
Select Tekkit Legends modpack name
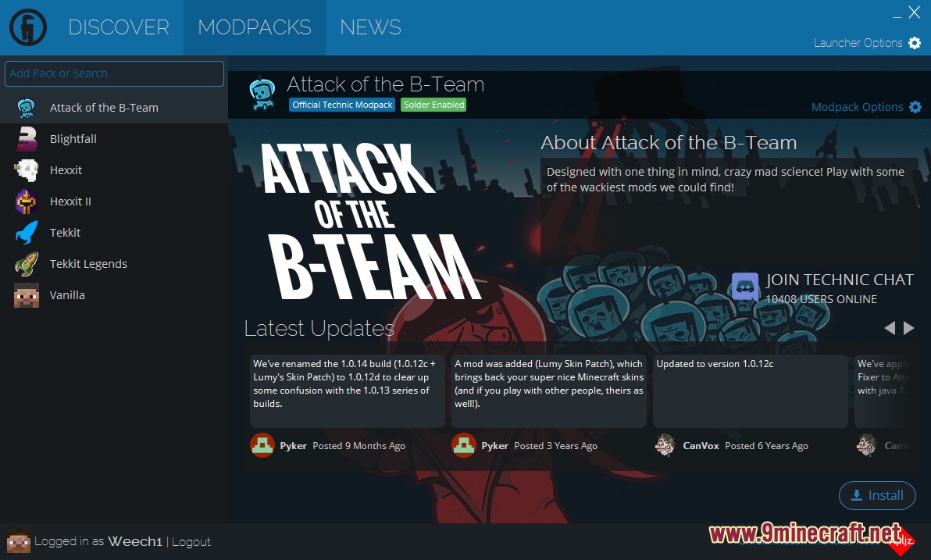(88, 264)
